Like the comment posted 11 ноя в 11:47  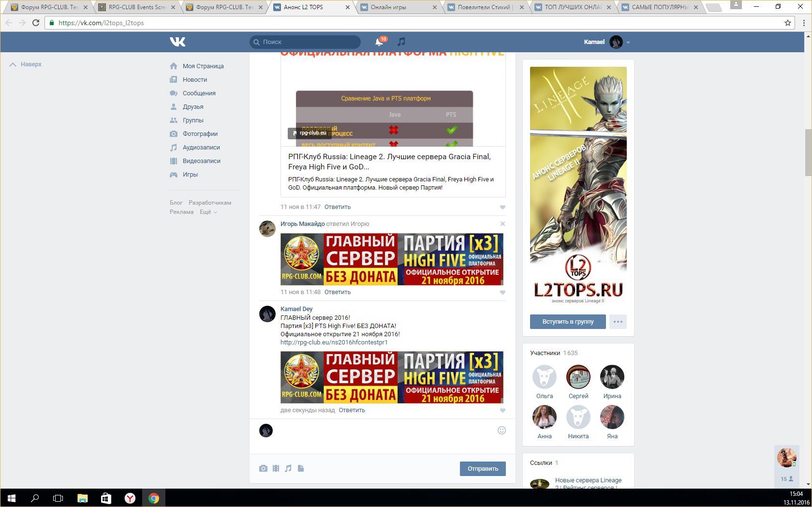click(x=502, y=208)
